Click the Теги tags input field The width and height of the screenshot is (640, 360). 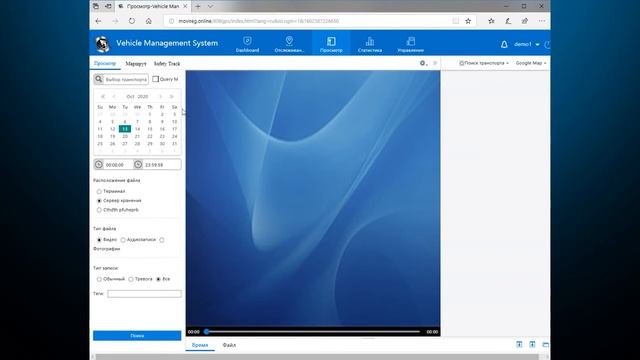(144, 293)
